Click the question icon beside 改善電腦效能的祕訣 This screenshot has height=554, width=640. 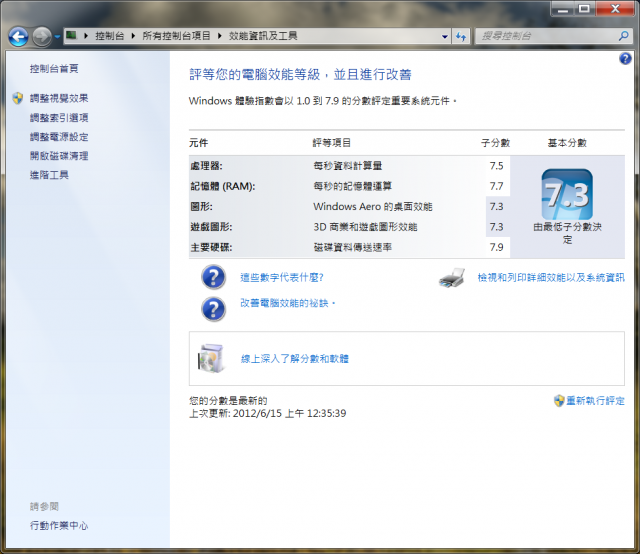tap(213, 309)
